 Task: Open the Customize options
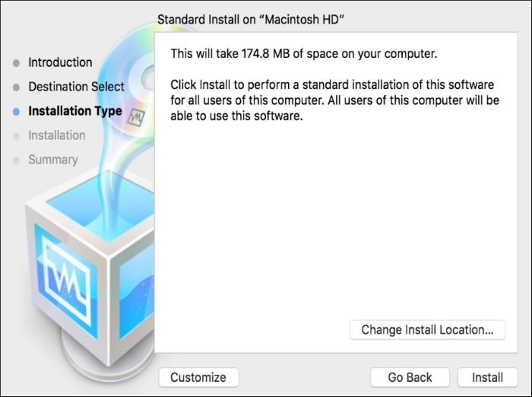tap(198, 377)
